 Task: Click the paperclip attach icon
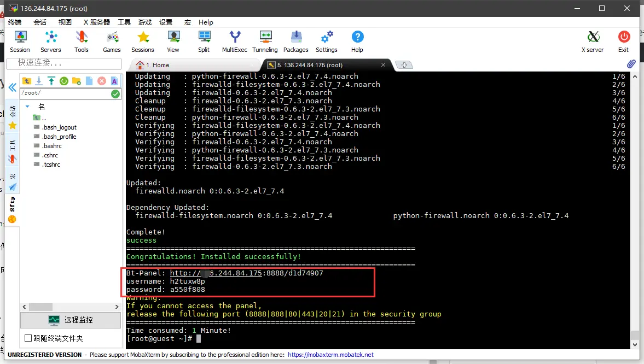point(631,64)
